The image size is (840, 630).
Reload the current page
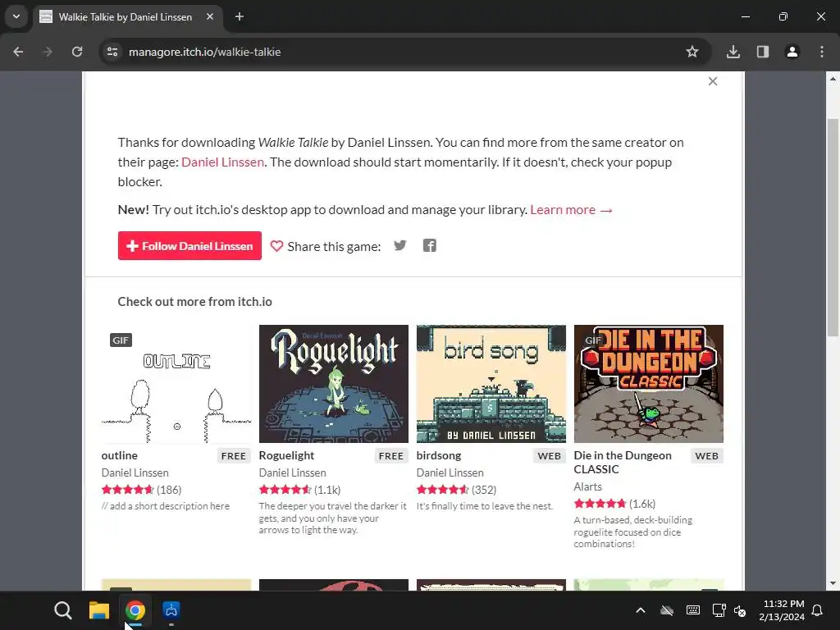coord(77,52)
